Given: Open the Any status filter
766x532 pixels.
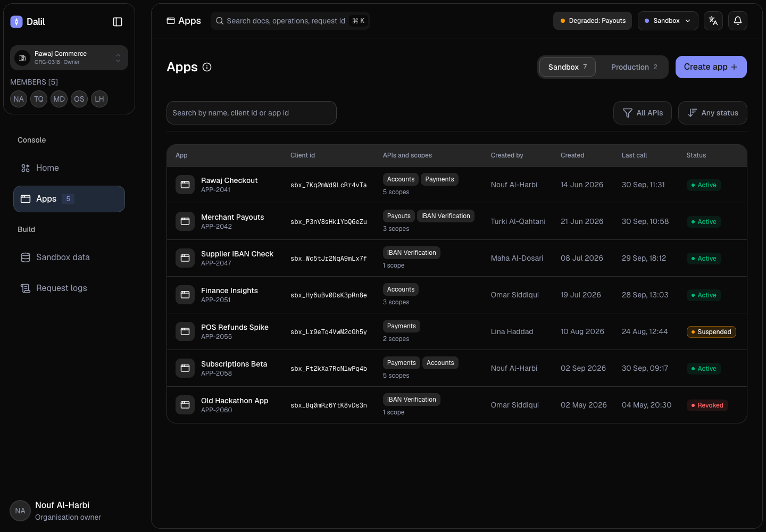Looking at the screenshot, I should click(x=713, y=113).
